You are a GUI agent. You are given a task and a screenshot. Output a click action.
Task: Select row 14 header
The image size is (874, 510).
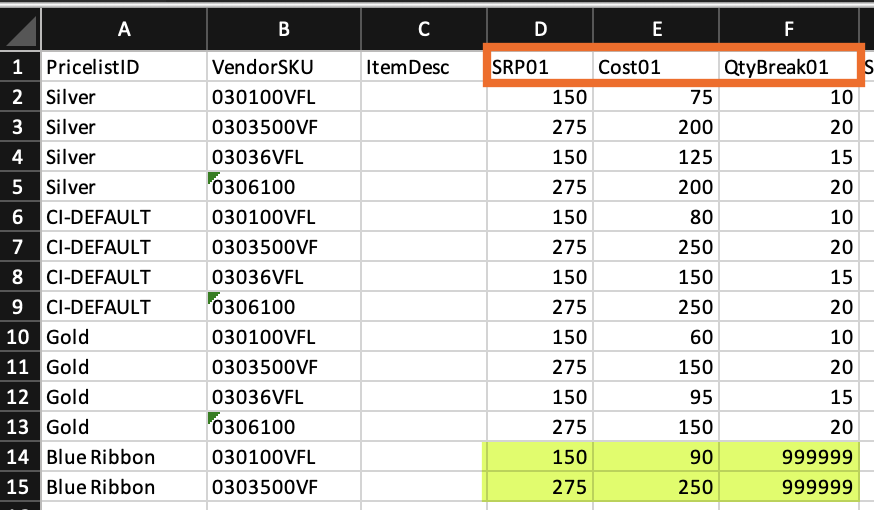(x=20, y=457)
